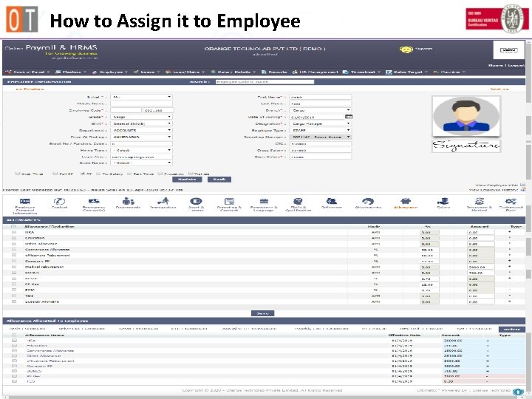
Task: Click the Previous employee link
Action: 30,89
